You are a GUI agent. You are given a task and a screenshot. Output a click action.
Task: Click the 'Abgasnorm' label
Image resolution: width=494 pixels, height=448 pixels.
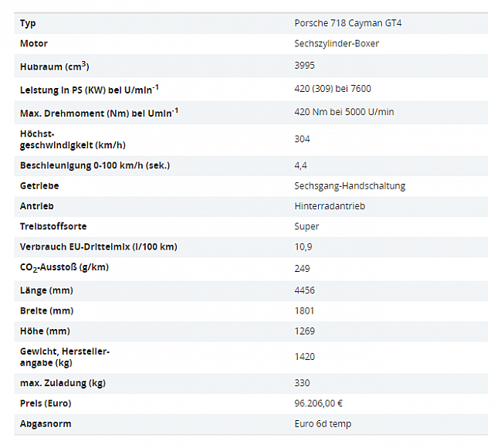point(46,424)
